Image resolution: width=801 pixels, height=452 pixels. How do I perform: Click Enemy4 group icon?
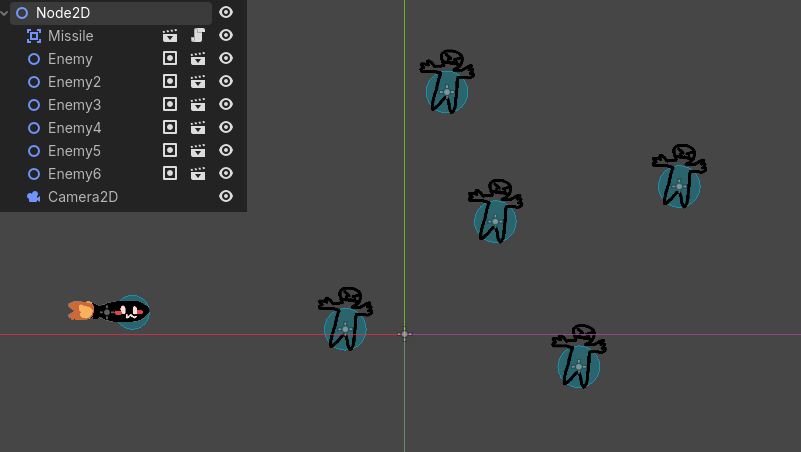[x=170, y=127]
